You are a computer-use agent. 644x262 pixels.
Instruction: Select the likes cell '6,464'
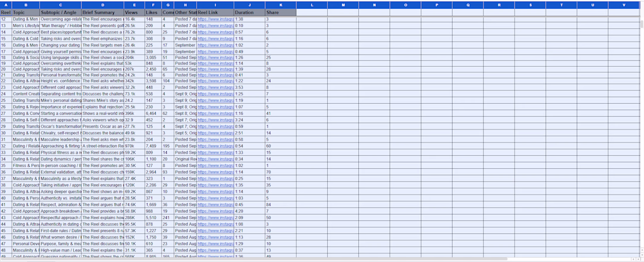[153, 113]
